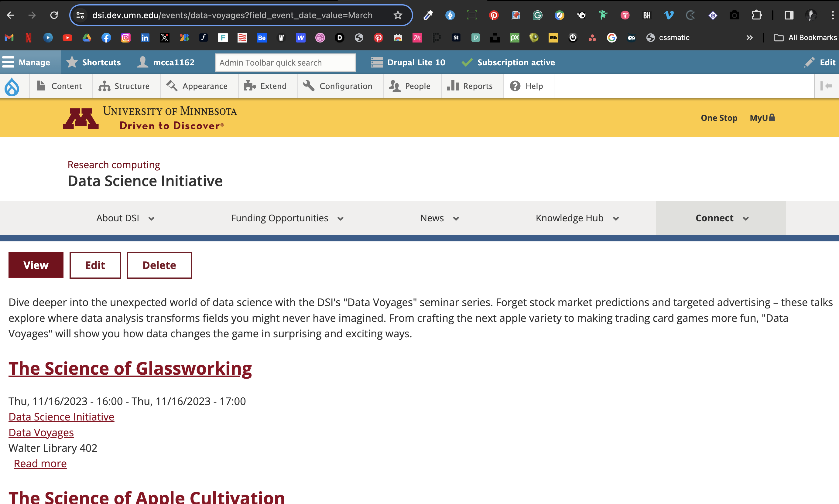
Task: Open the Reports admin menu
Action: tap(470, 86)
